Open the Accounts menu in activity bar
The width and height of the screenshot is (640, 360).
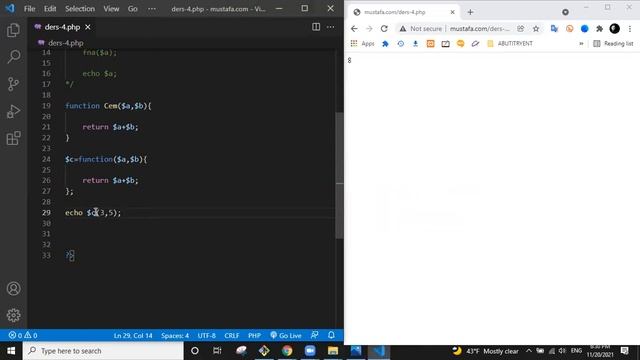tap(13, 289)
